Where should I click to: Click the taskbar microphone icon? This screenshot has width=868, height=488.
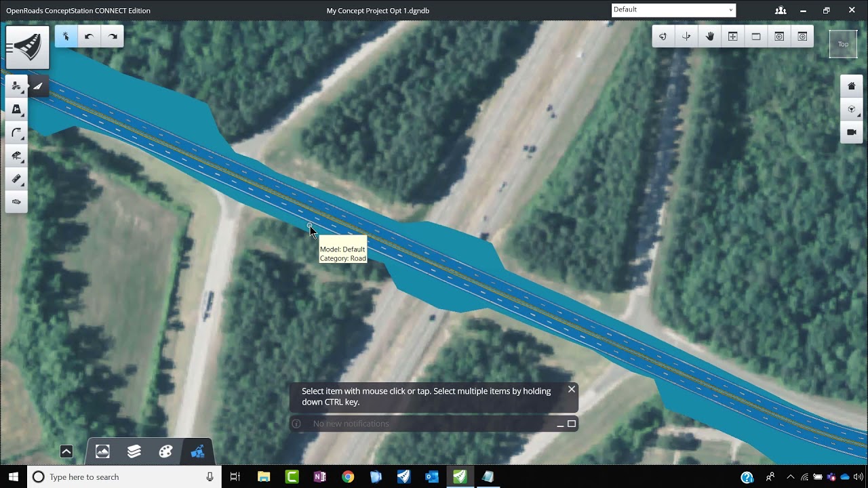(x=210, y=477)
